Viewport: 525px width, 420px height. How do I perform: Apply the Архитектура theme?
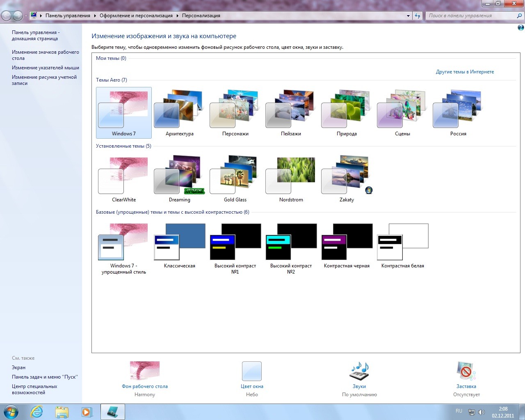[180, 113]
